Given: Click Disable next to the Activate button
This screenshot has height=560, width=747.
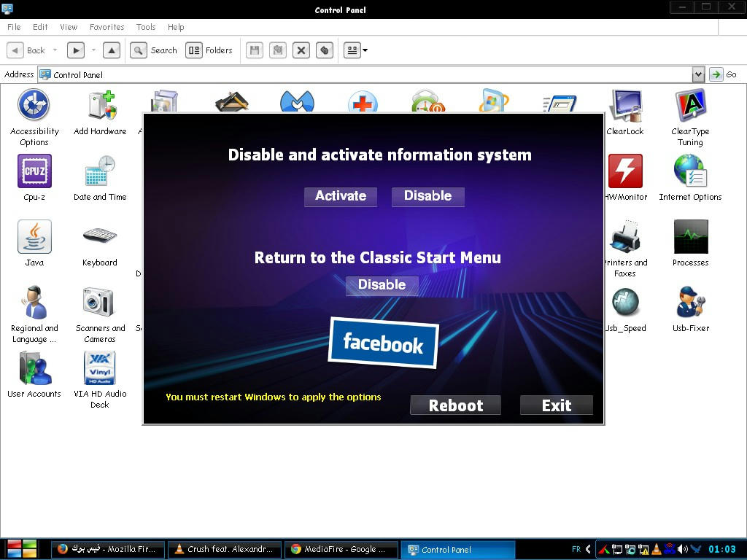Looking at the screenshot, I should [x=427, y=196].
